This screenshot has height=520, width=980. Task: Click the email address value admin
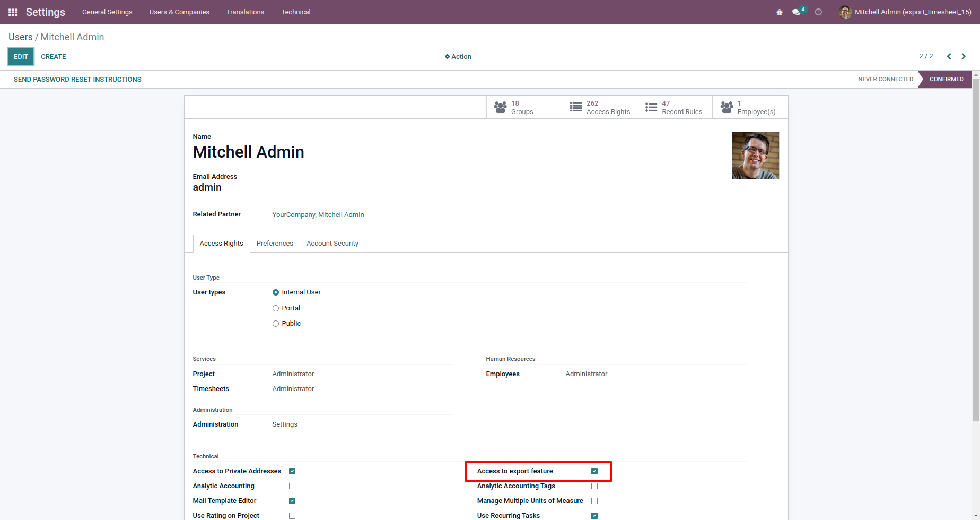(x=207, y=188)
